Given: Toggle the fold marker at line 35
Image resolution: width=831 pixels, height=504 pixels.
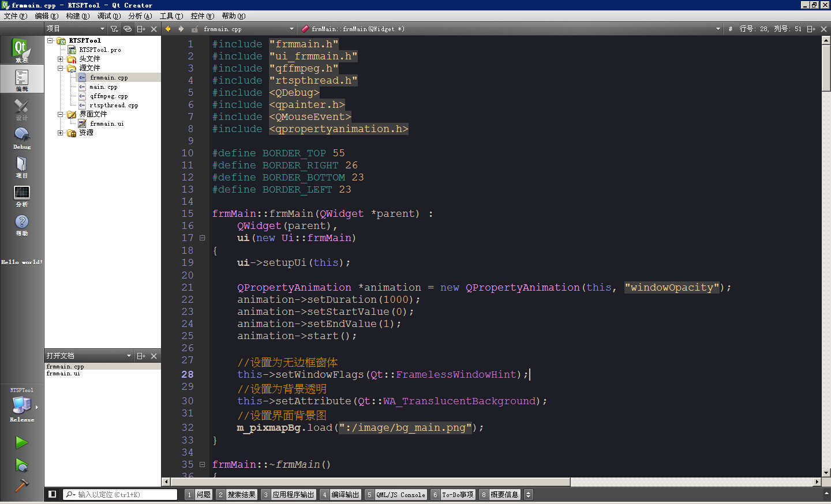Looking at the screenshot, I should [x=202, y=464].
